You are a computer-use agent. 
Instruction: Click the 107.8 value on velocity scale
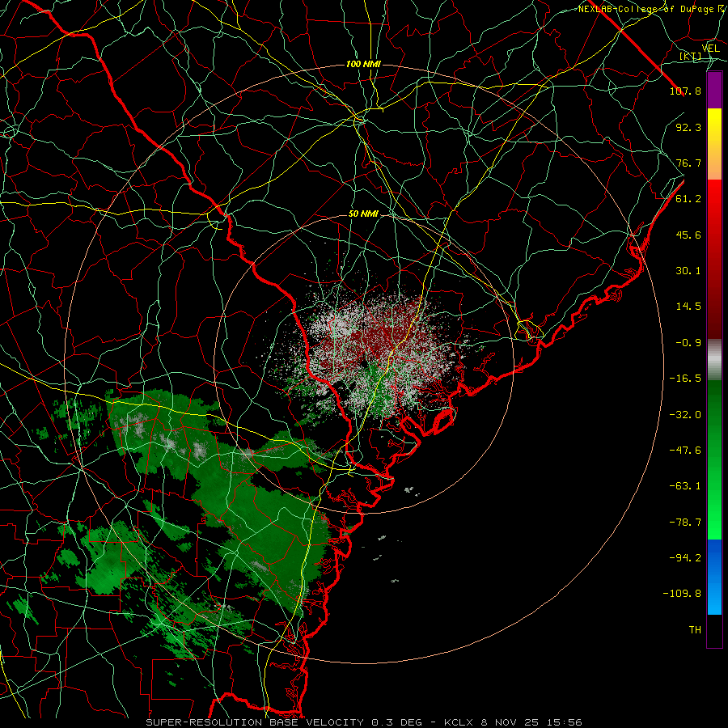click(685, 91)
